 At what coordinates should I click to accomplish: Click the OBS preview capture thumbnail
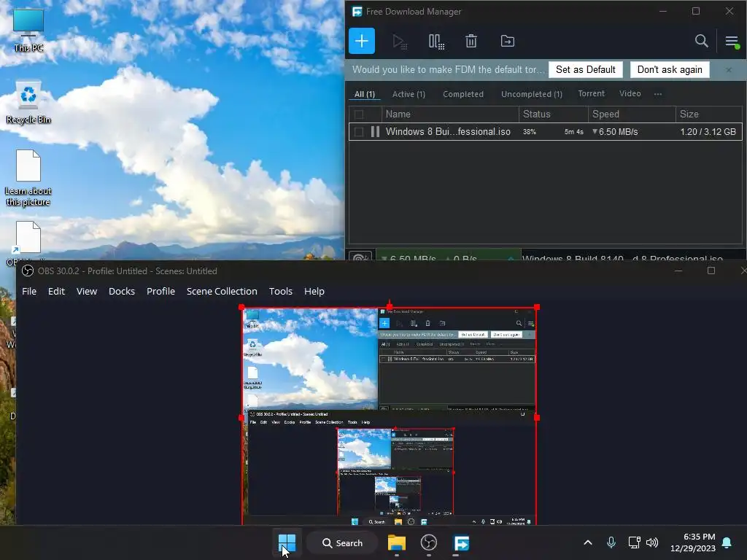[x=390, y=416]
